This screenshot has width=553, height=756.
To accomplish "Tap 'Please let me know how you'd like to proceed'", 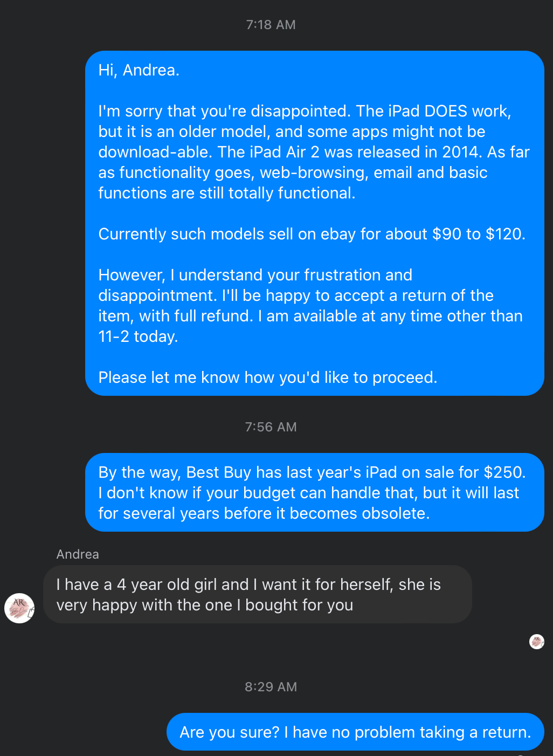I will [x=267, y=377].
